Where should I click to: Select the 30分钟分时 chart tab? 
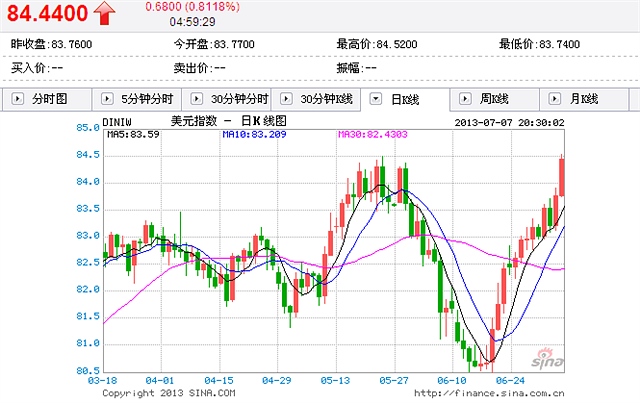pyautogui.click(x=239, y=99)
